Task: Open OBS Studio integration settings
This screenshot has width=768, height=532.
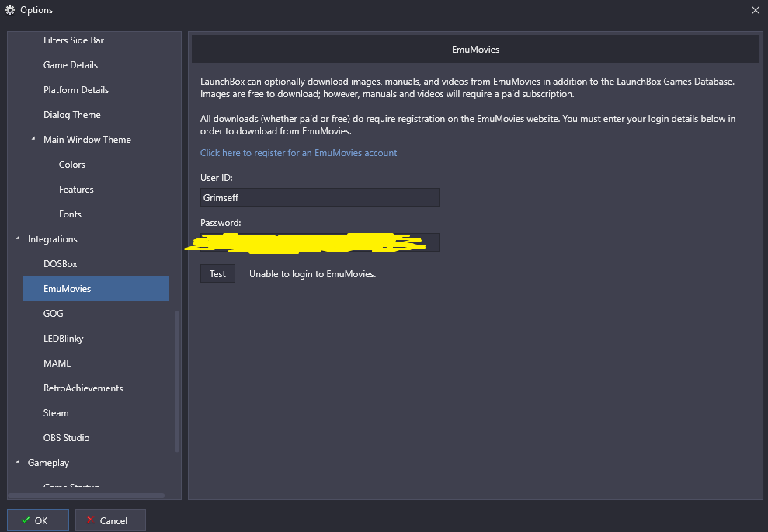Action: pos(66,438)
